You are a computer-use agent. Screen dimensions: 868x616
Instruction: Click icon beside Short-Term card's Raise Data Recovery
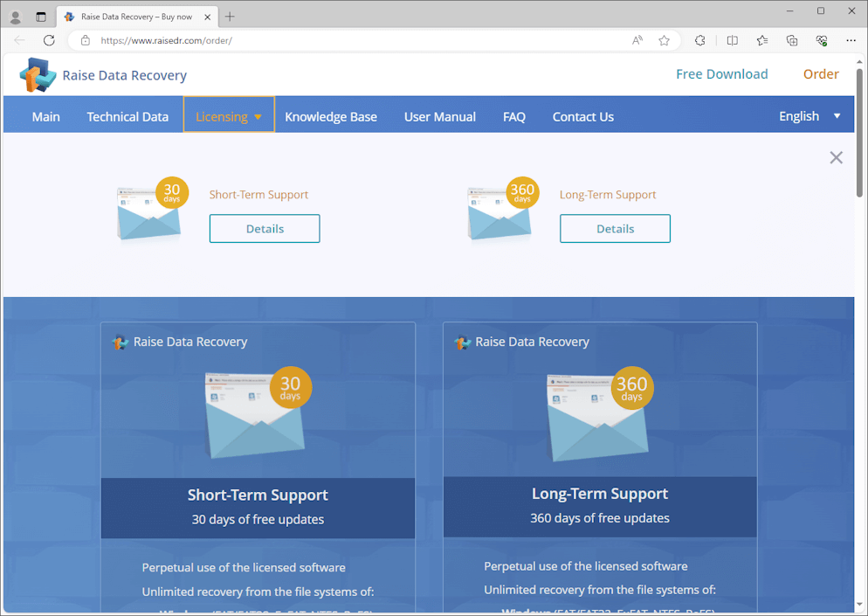121,343
